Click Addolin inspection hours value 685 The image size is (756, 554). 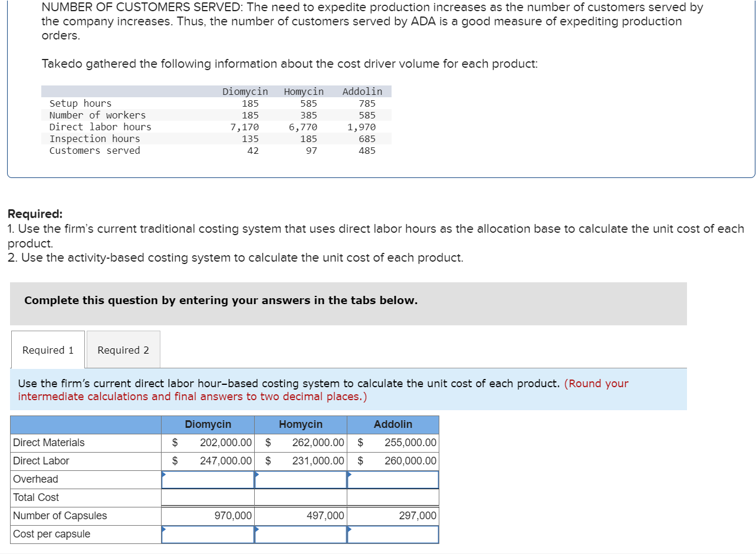(x=367, y=139)
